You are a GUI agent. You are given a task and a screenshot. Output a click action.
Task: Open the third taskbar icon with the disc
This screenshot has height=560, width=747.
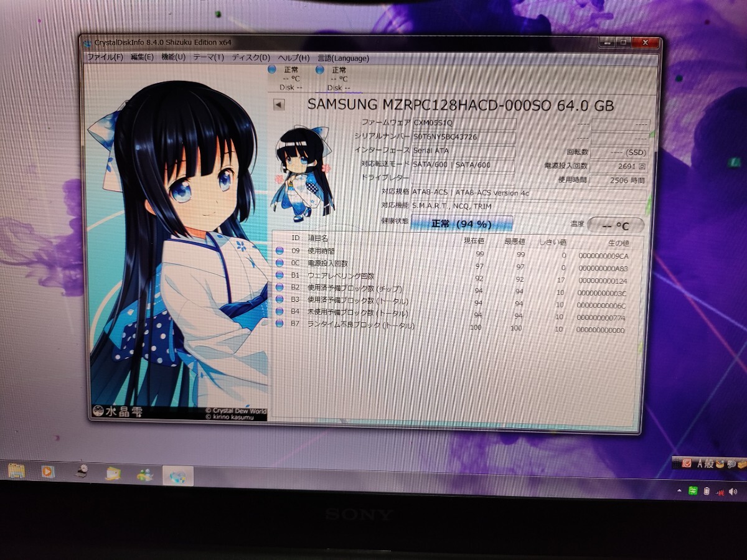81,472
